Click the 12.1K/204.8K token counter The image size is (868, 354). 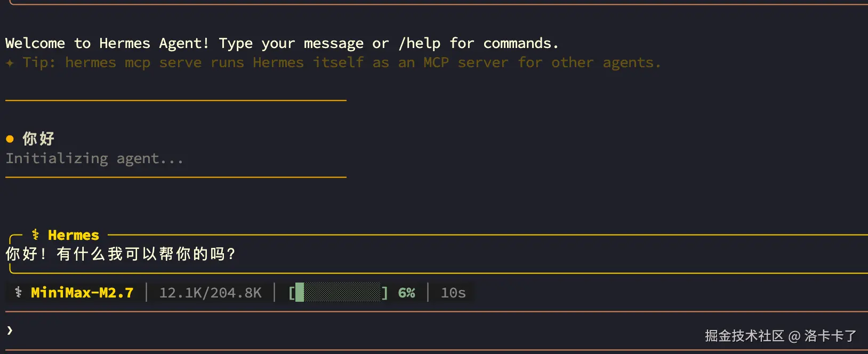(210, 293)
